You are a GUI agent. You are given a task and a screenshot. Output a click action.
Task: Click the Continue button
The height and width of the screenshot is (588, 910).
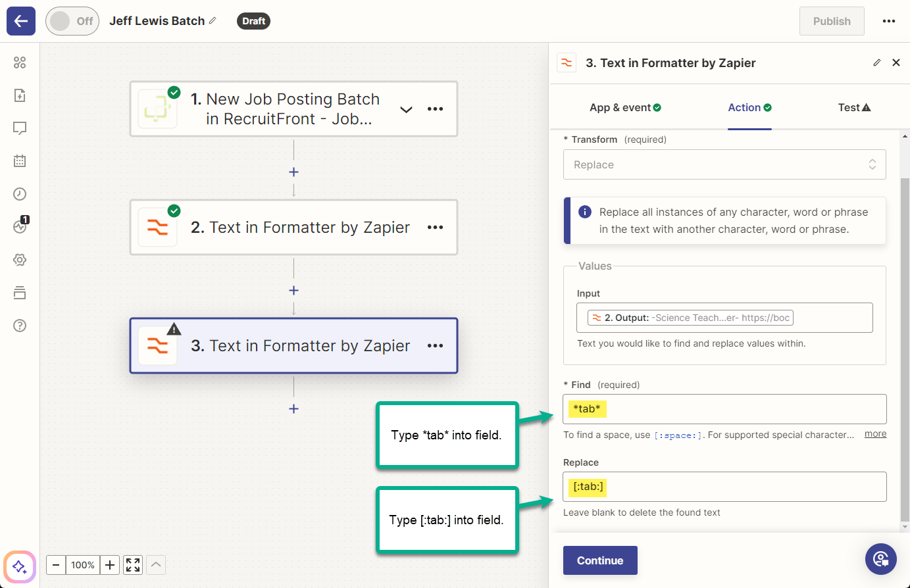click(x=600, y=560)
